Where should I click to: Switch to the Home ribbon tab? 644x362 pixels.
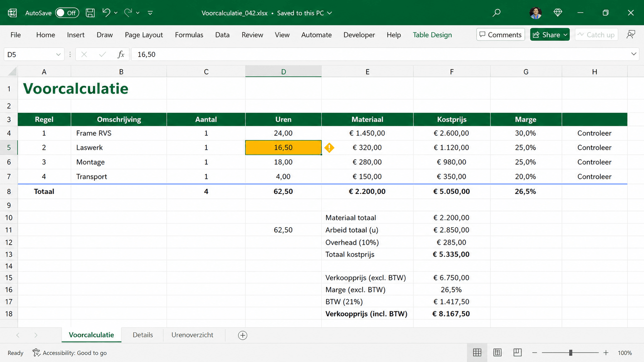[45, 35]
